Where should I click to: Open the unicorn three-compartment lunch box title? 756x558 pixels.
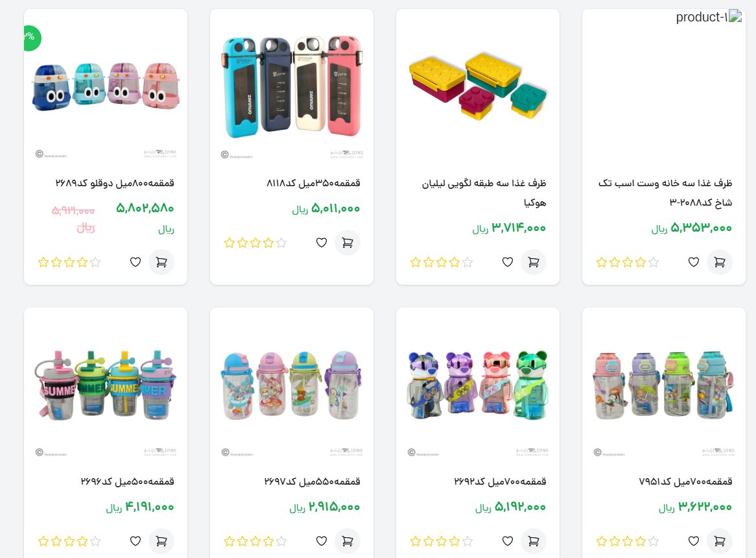pos(665,193)
